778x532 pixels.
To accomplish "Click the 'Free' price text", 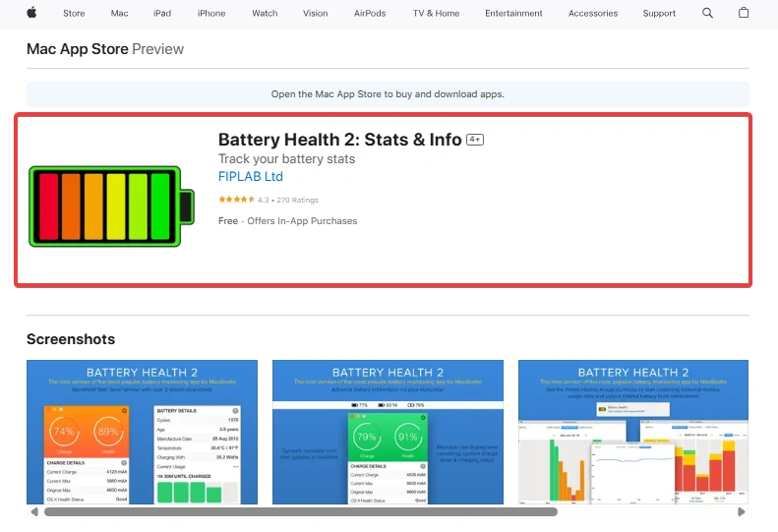I will pyautogui.click(x=228, y=221).
